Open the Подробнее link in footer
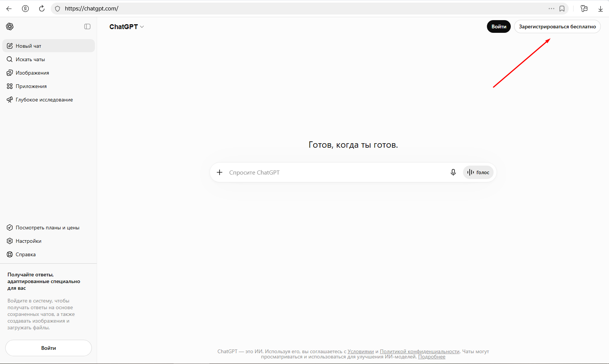The image size is (609, 364). [432, 357]
